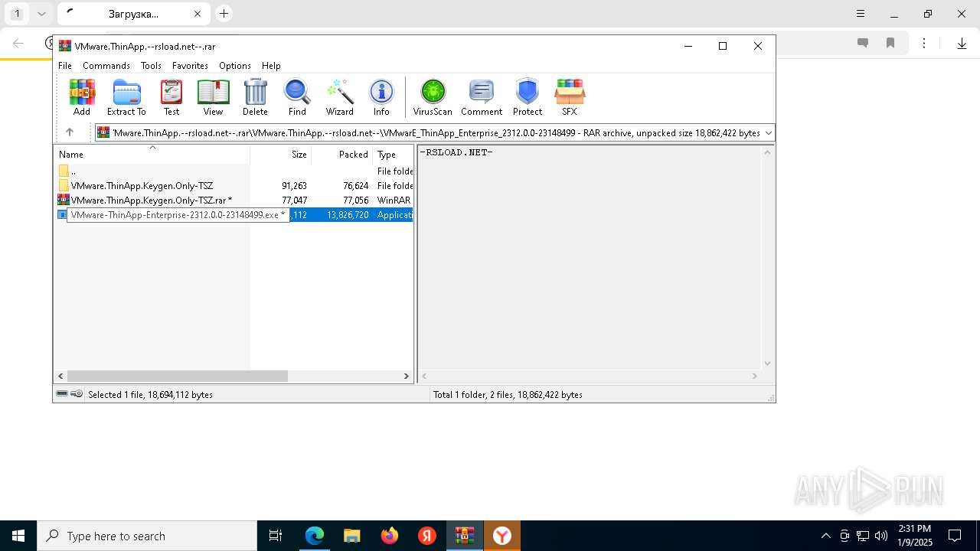The image size is (980, 551).
Task: Open Firefox from taskbar
Action: click(390, 536)
